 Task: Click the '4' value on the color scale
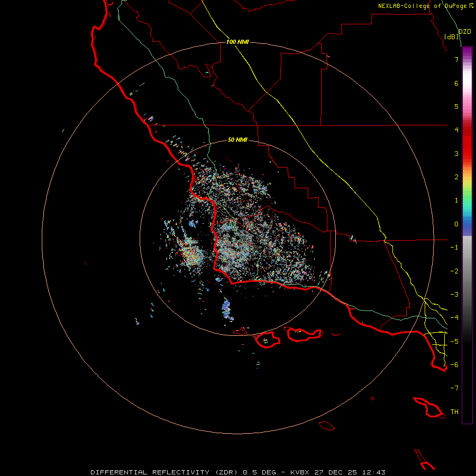point(456,130)
